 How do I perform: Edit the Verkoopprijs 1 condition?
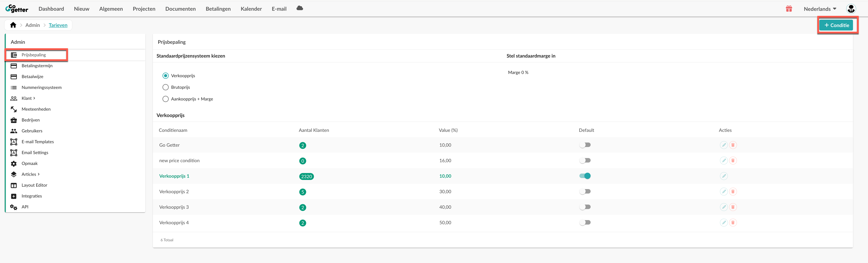tap(723, 176)
